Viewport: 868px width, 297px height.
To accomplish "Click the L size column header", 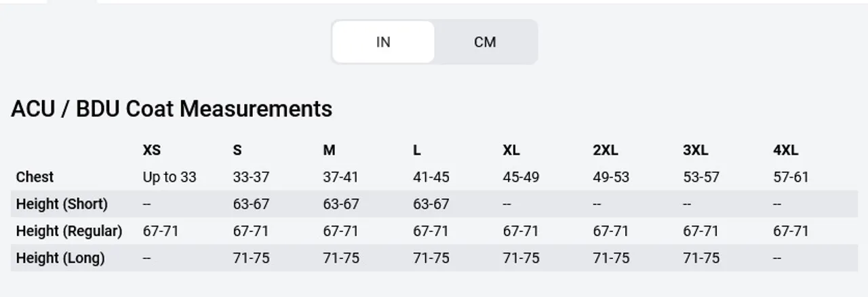I will [416, 150].
